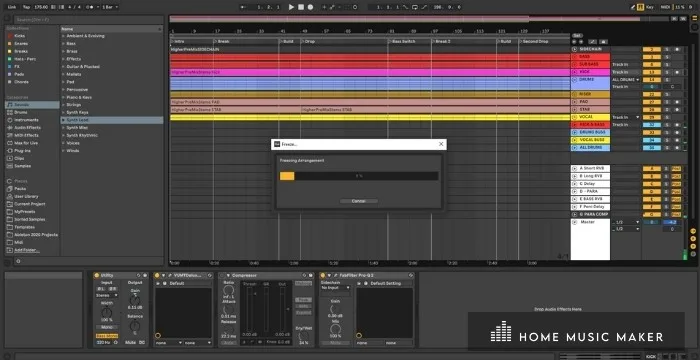This screenshot has width=700, height=360.
Task: Jump to Intro locator marker
Action: [179, 42]
